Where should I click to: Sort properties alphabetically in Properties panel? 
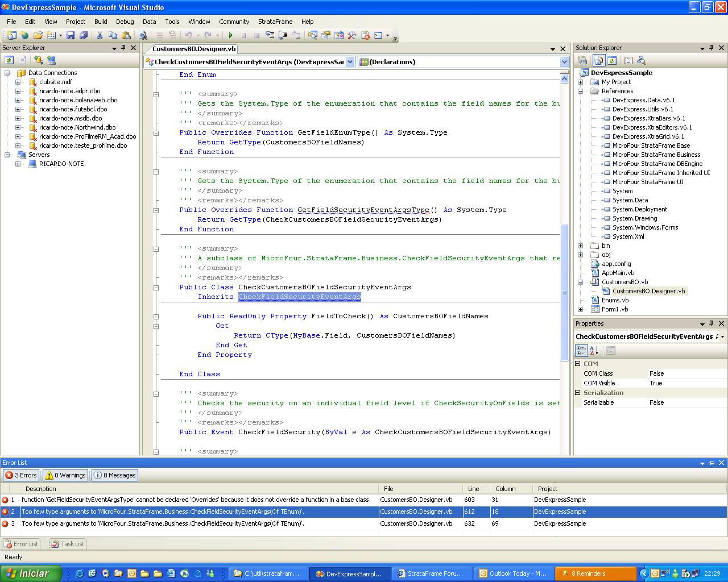pyautogui.click(x=594, y=351)
